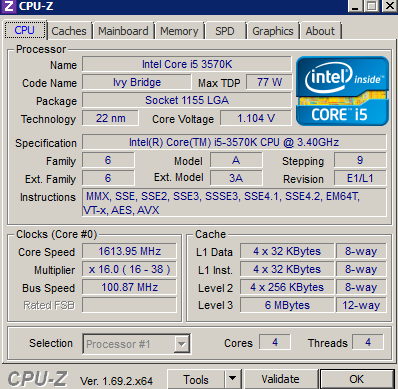The height and width of the screenshot is (389, 398).
Task: Open the Graphics tab
Action: tap(273, 31)
